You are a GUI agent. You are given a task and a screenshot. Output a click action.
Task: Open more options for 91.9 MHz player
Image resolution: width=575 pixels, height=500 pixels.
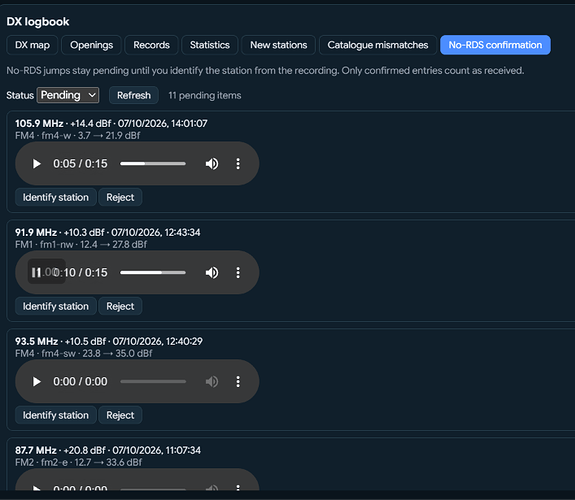tap(238, 273)
